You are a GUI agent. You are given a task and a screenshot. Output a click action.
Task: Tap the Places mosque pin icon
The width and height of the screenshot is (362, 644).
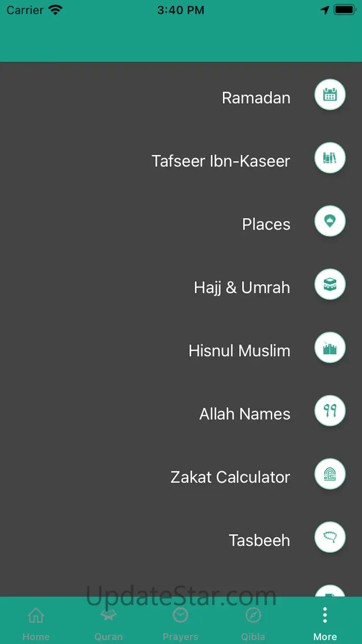[330, 221]
